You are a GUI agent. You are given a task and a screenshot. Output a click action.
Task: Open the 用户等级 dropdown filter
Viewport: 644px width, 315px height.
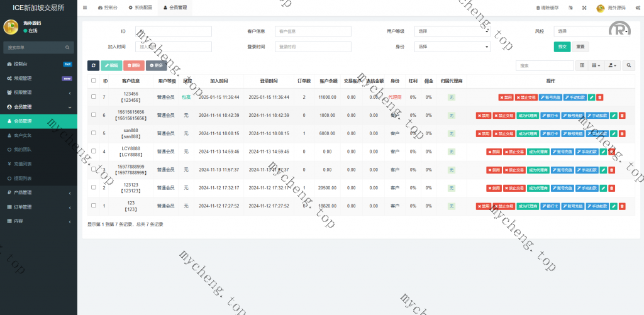point(453,31)
